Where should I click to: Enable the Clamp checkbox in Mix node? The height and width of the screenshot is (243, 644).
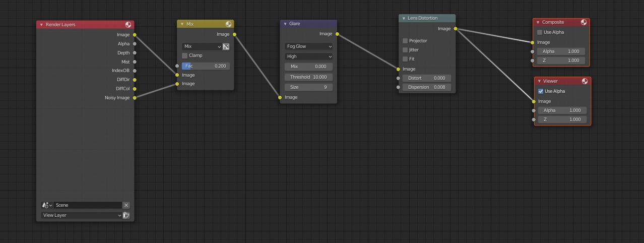[x=185, y=55]
